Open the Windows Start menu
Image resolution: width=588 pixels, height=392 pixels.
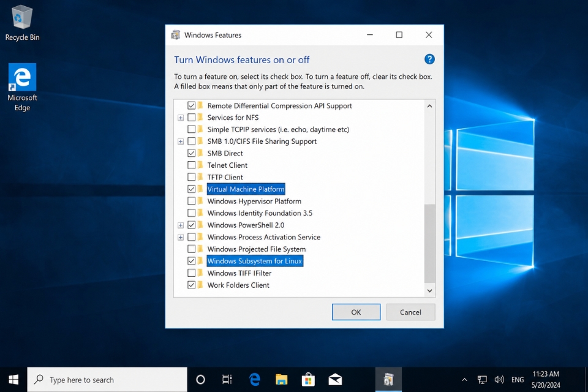coord(13,380)
